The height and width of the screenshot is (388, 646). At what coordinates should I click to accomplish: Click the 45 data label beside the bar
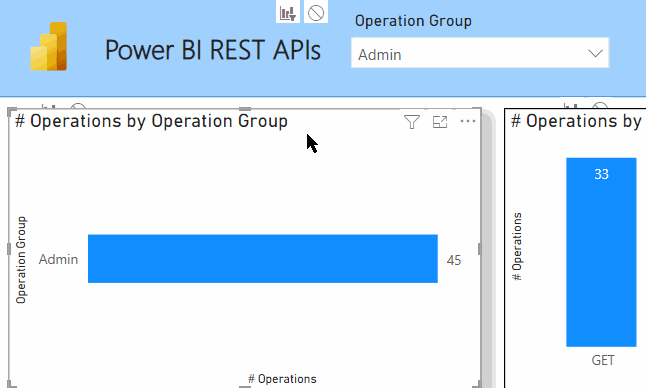[454, 260]
